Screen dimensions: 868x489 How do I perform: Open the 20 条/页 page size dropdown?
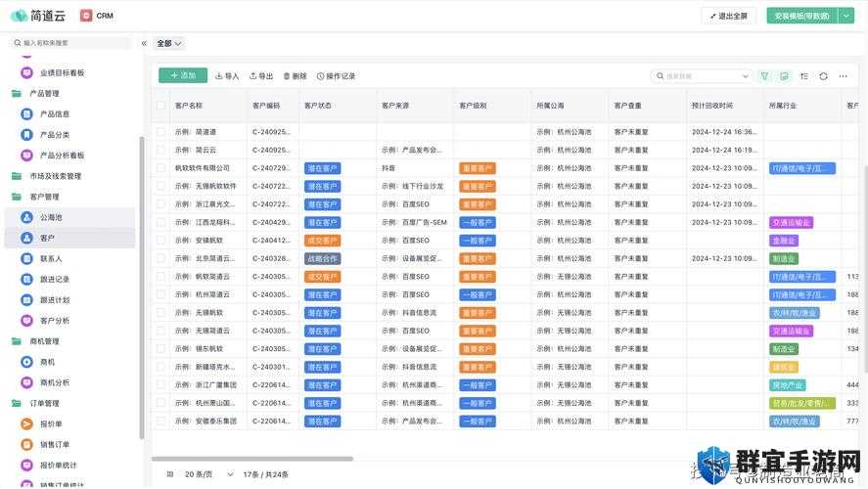[208, 474]
